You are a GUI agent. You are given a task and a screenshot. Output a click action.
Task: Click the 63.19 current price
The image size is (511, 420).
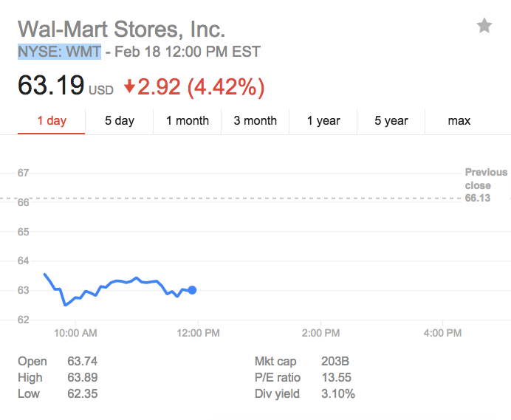pyautogui.click(x=51, y=86)
